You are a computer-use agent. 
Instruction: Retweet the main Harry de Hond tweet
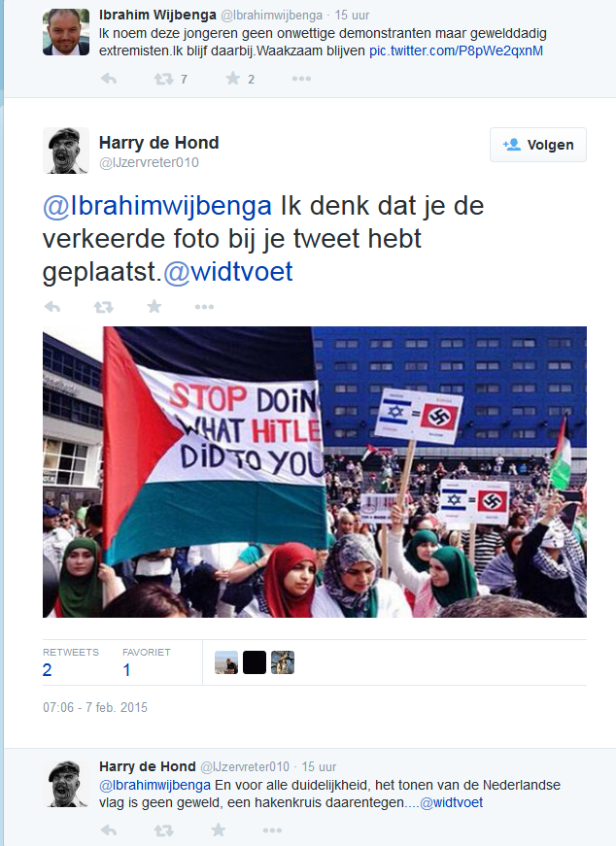[x=104, y=307]
